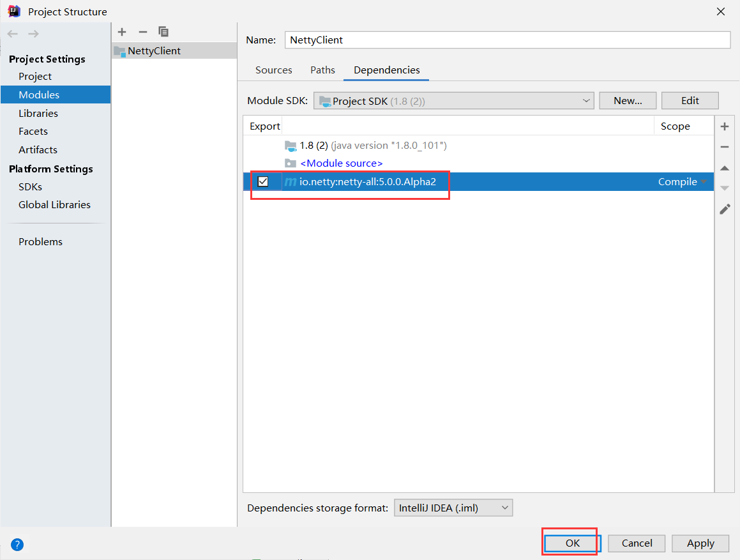
Task: Select Modules in Project Settings
Action: coord(56,95)
